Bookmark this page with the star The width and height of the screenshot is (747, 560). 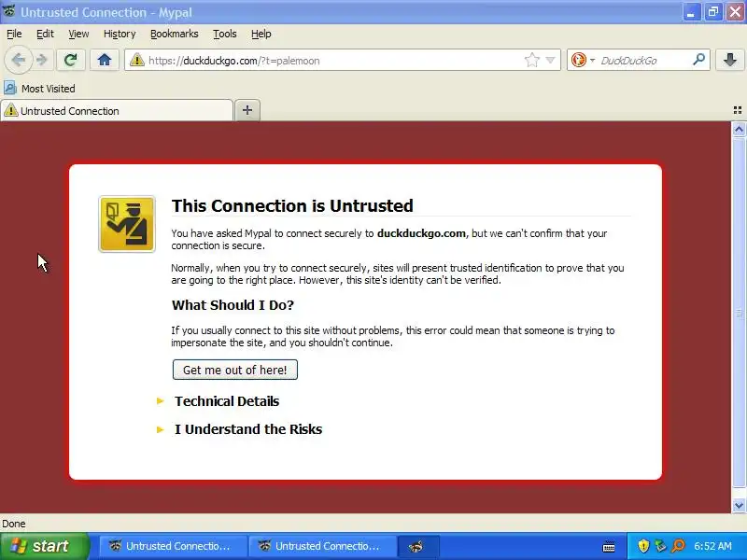(531, 61)
